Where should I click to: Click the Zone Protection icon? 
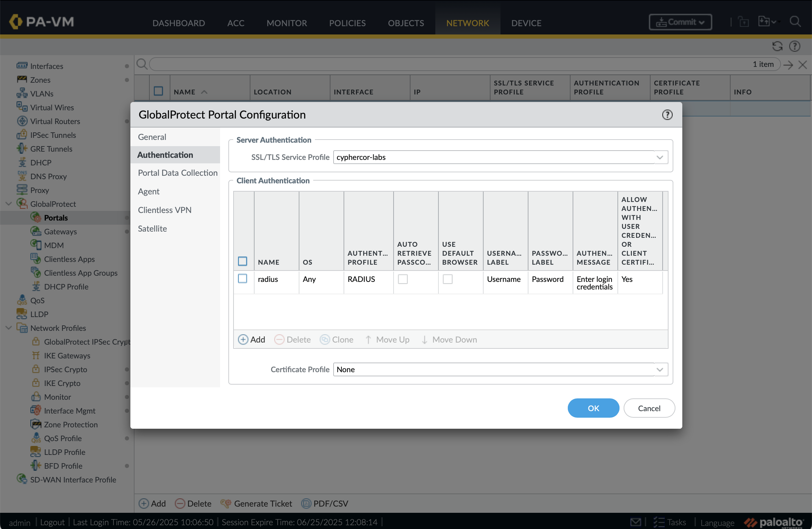click(x=36, y=424)
